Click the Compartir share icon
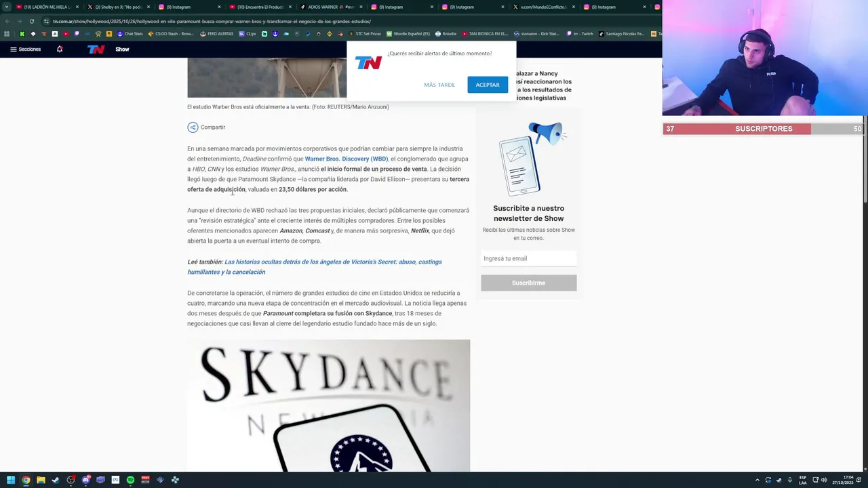Viewport: 868px width, 488px height. coord(193,127)
